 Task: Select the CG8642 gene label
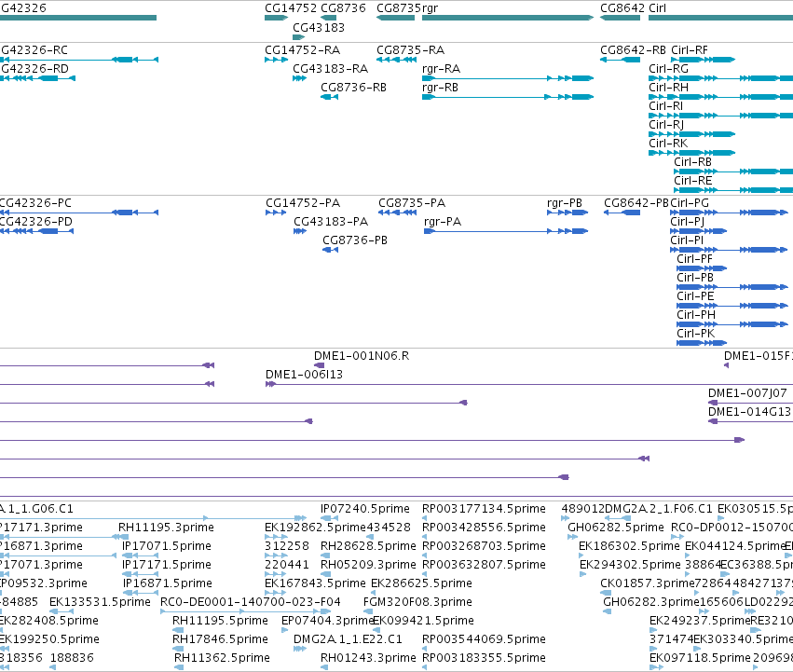click(x=622, y=8)
